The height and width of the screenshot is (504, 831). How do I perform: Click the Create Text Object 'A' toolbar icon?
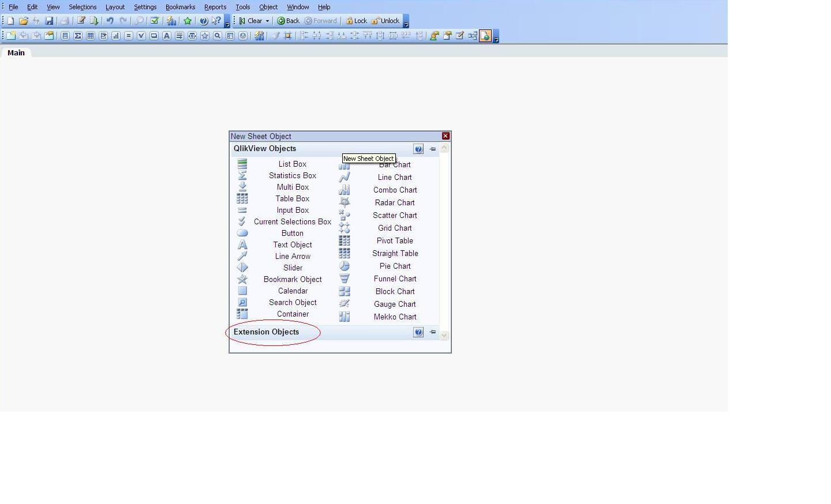pos(167,36)
